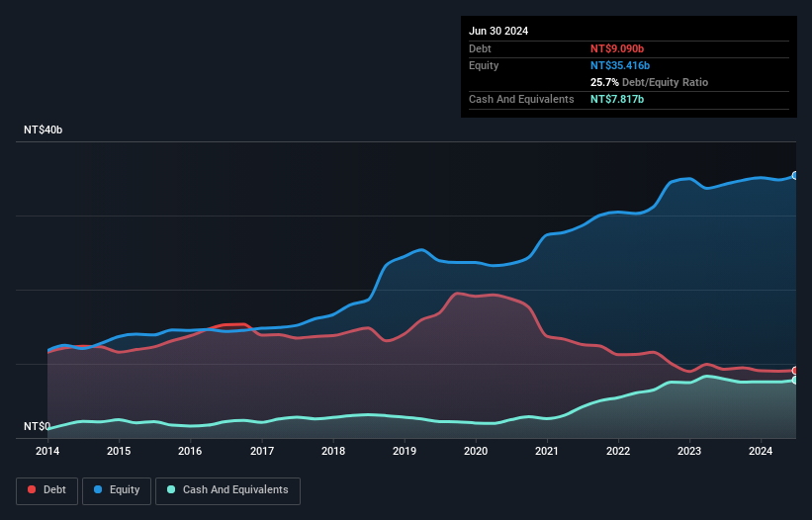
Task: Click the NT$9.090b debt value
Action: [617, 48]
